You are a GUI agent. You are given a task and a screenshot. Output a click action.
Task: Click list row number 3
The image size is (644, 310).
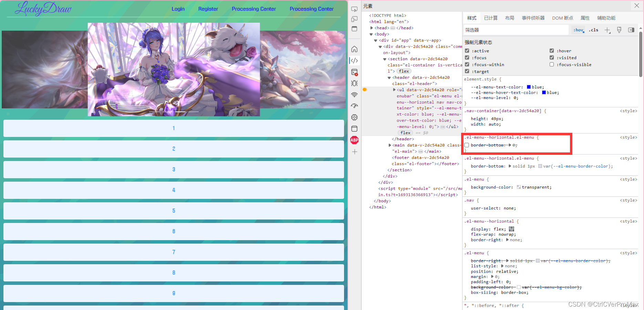click(x=174, y=170)
